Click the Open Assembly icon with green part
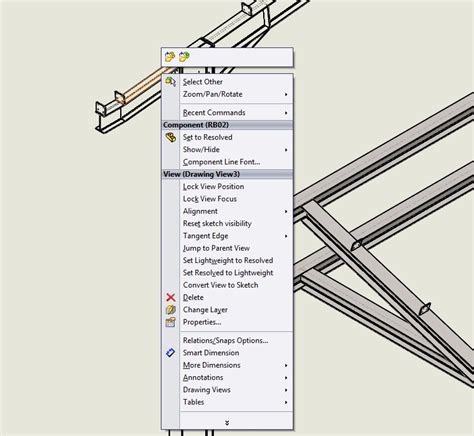The width and height of the screenshot is (474, 436). pos(184,57)
